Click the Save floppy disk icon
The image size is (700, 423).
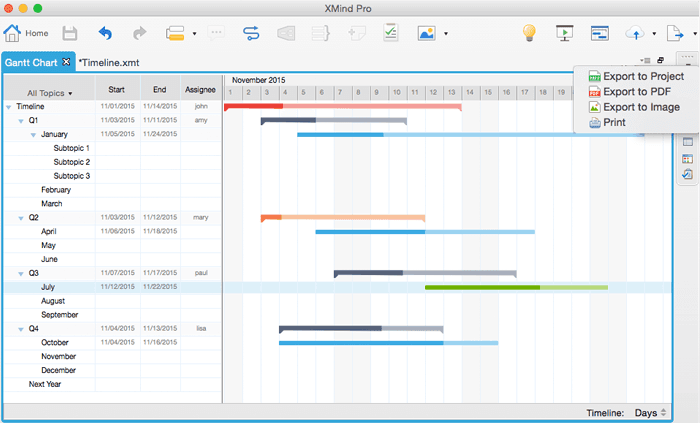click(x=70, y=33)
